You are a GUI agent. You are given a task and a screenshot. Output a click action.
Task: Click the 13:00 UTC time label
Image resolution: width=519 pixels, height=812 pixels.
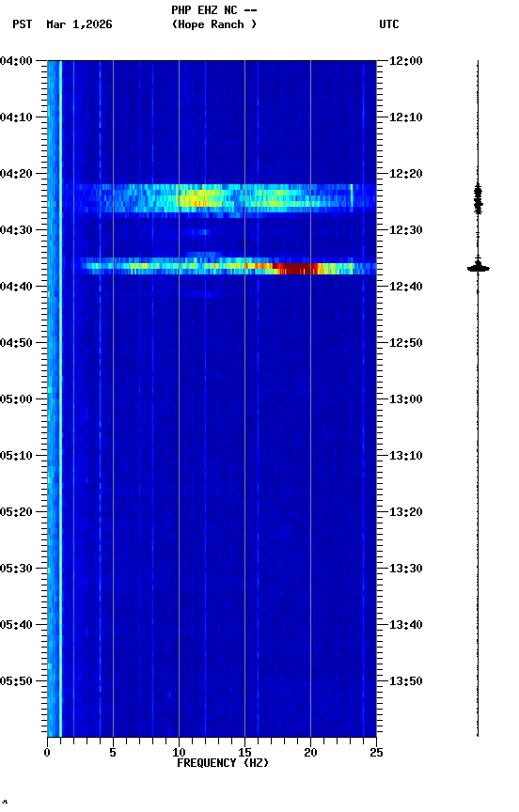[406, 399]
